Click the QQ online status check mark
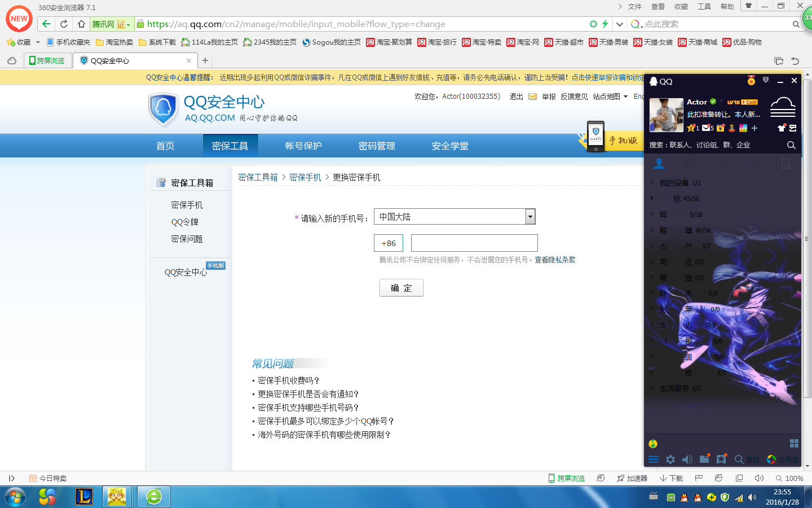The width and height of the screenshot is (812, 508). tap(713, 102)
